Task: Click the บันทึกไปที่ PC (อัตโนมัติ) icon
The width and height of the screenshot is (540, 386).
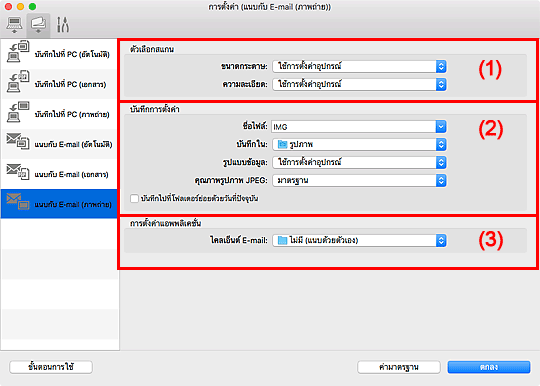Action: click(18, 52)
